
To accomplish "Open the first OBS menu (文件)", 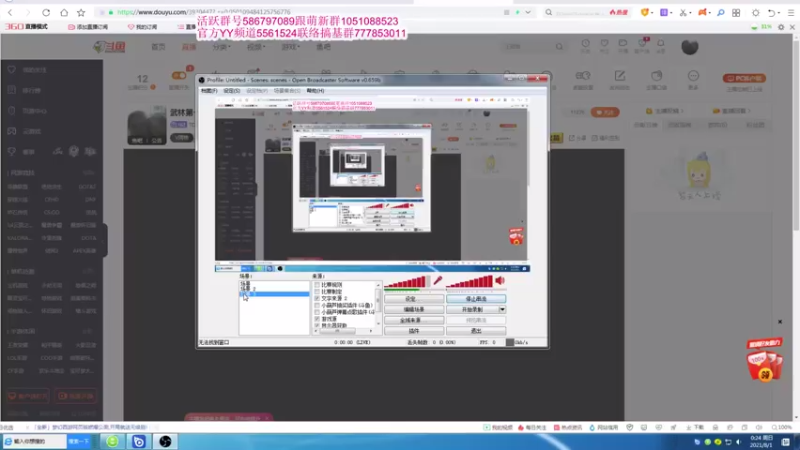I will [209, 91].
